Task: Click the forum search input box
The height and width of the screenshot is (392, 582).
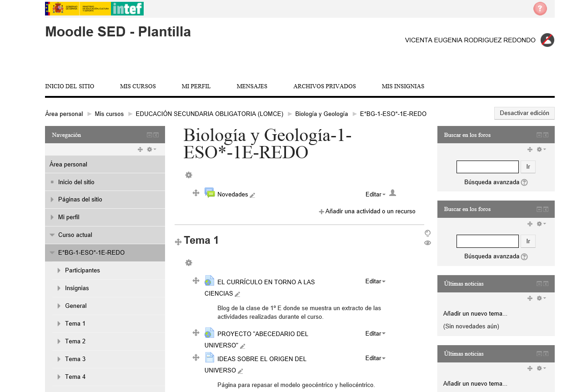Action: [x=487, y=166]
